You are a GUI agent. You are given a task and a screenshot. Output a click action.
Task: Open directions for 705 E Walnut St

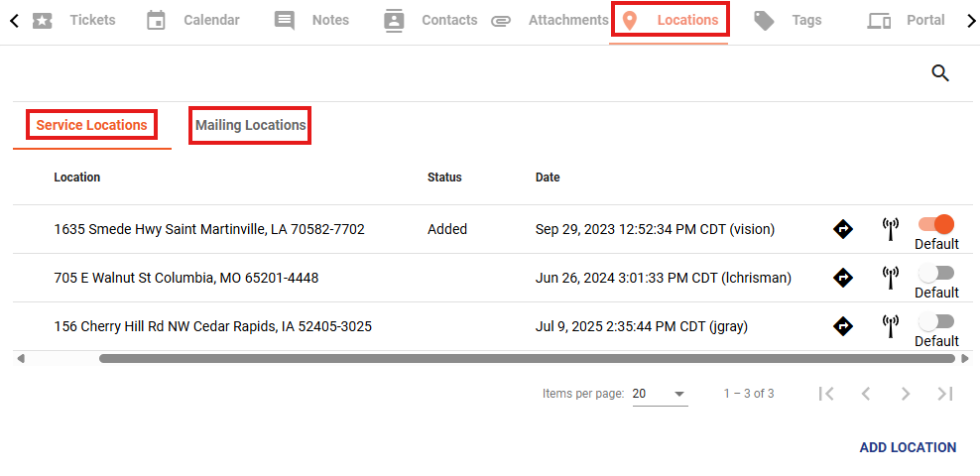[x=843, y=278]
